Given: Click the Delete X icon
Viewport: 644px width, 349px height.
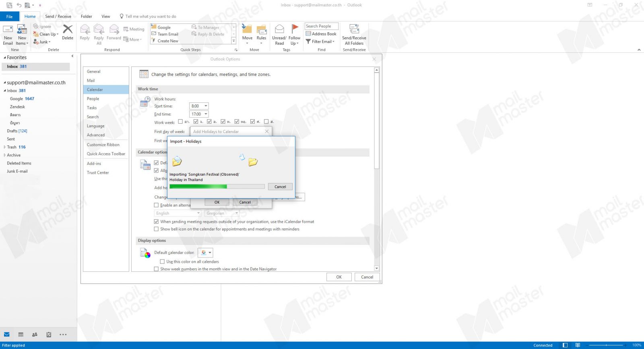Looking at the screenshot, I should coord(68,29).
